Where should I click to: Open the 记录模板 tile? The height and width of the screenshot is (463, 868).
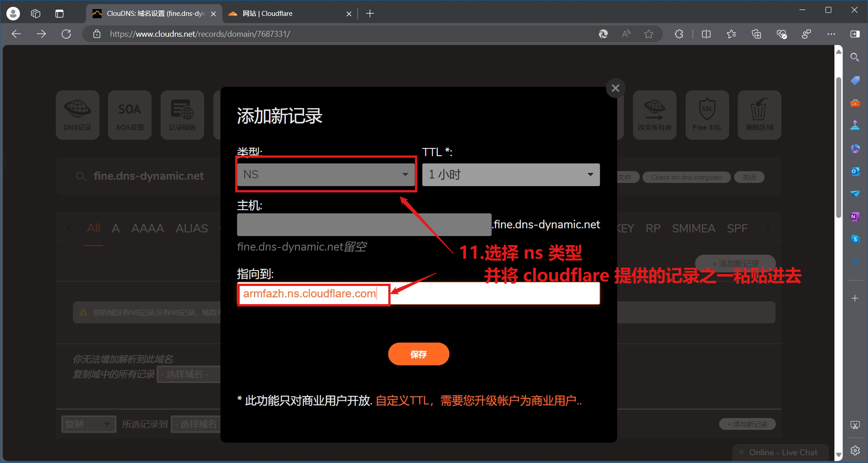pyautogui.click(x=182, y=115)
